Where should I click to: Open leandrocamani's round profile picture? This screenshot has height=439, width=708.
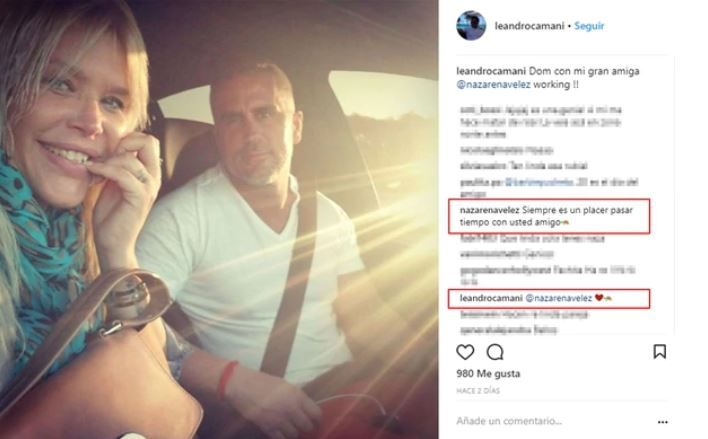(x=471, y=26)
